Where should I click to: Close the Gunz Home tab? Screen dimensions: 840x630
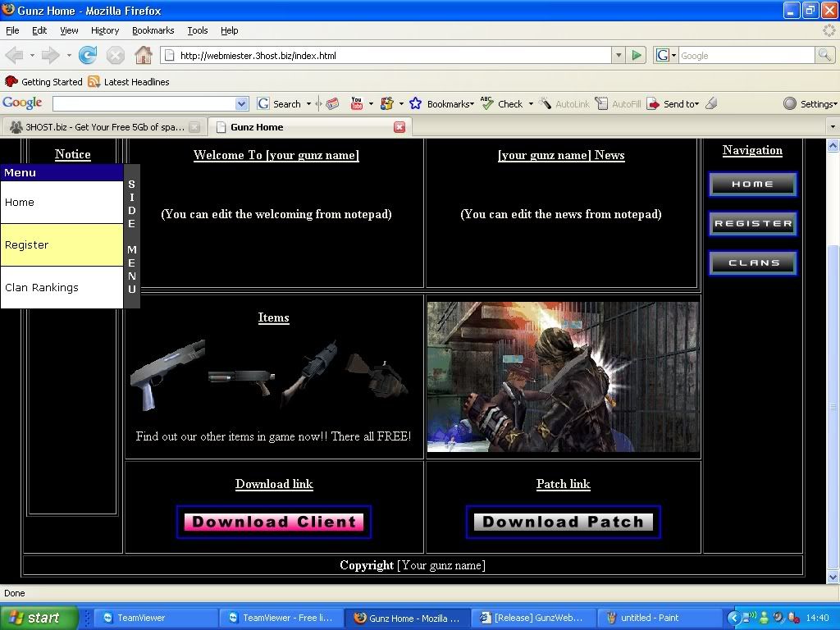(399, 127)
